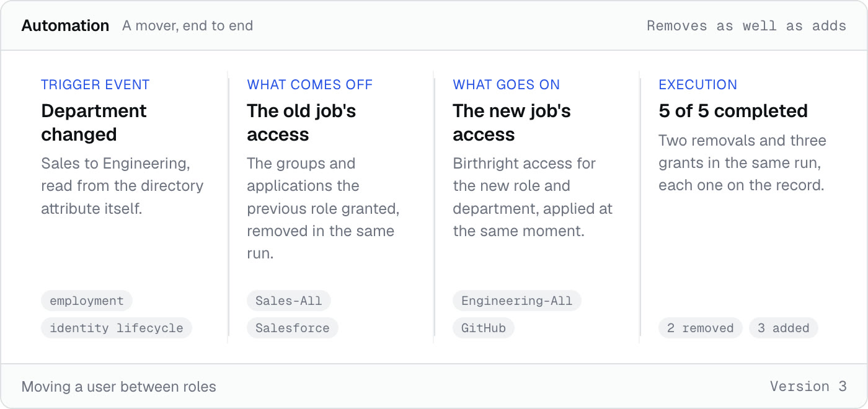Click the What Comes Off label
The image size is (868, 409).
pos(310,85)
